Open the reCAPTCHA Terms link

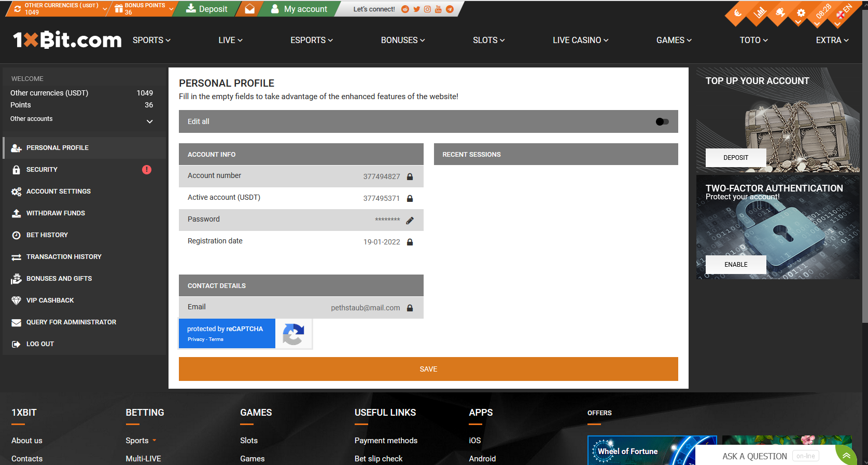point(216,339)
